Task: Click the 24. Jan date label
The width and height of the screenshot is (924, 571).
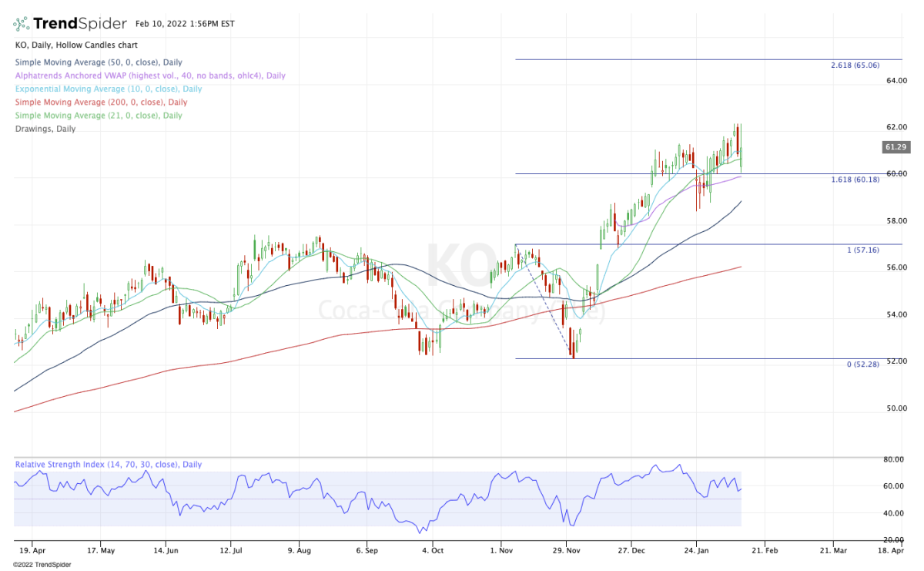Action: (x=696, y=551)
